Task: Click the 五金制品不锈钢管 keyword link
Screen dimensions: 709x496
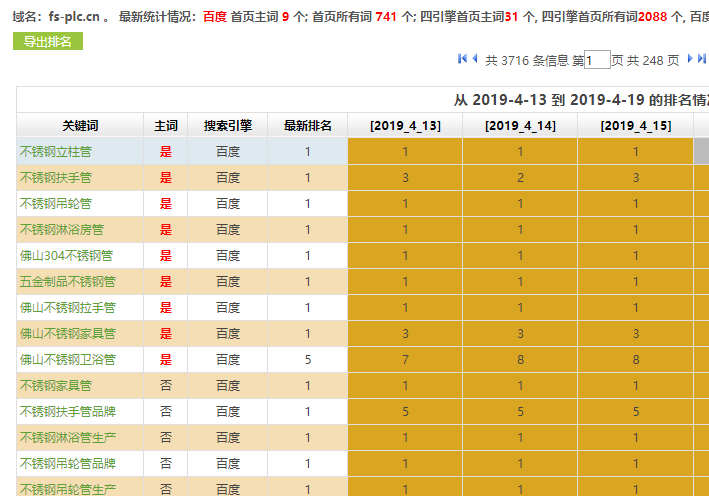Action: coord(68,282)
